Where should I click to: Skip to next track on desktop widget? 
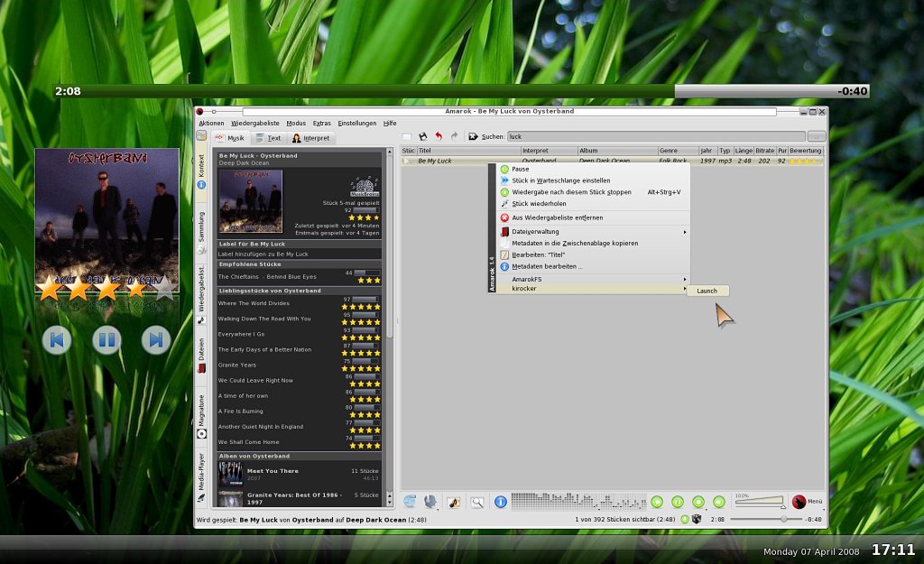(156, 339)
